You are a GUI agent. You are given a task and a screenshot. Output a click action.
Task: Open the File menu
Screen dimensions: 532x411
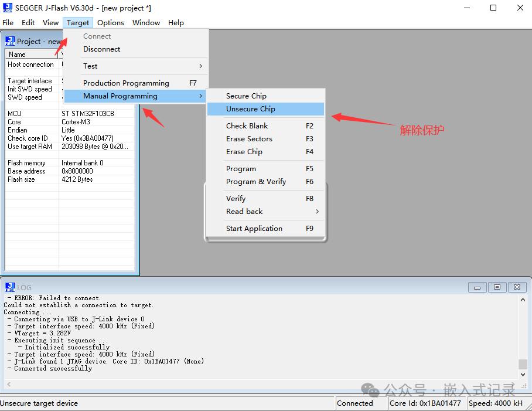point(8,23)
